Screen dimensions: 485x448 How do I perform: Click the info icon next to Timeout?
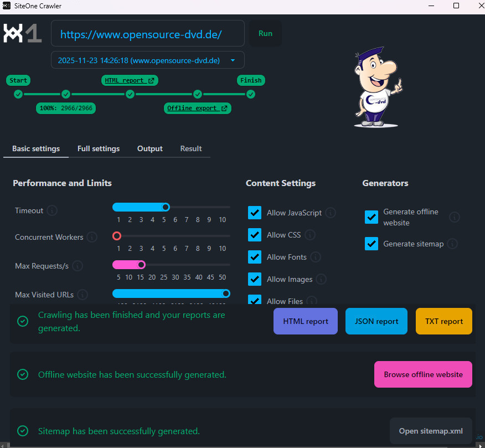(x=52, y=210)
